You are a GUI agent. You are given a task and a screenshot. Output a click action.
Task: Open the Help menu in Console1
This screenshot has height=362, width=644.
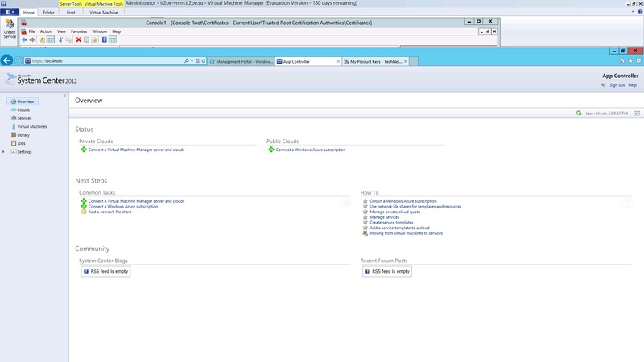click(117, 31)
